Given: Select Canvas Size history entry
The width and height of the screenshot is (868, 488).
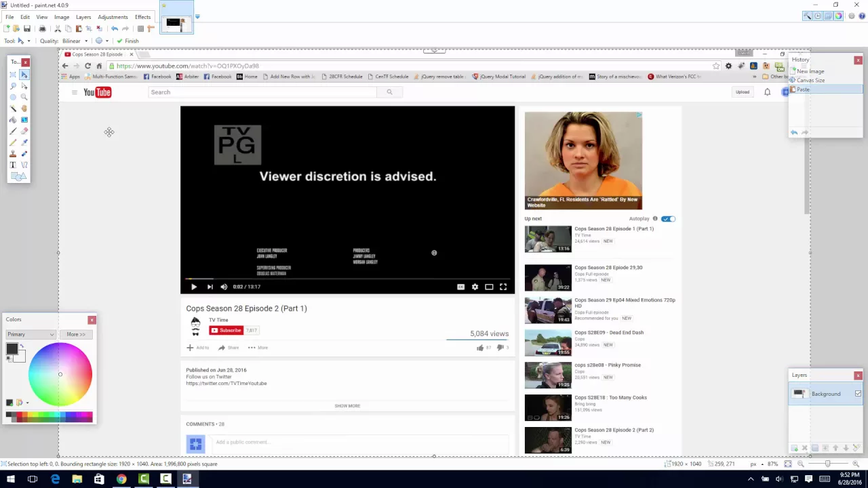Looking at the screenshot, I should click(825, 80).
